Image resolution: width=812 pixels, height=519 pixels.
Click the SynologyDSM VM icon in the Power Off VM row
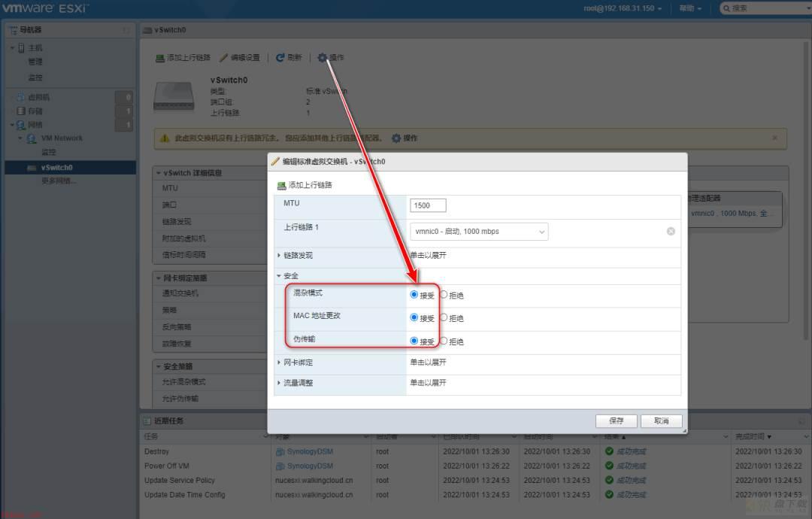click(280, 466)
